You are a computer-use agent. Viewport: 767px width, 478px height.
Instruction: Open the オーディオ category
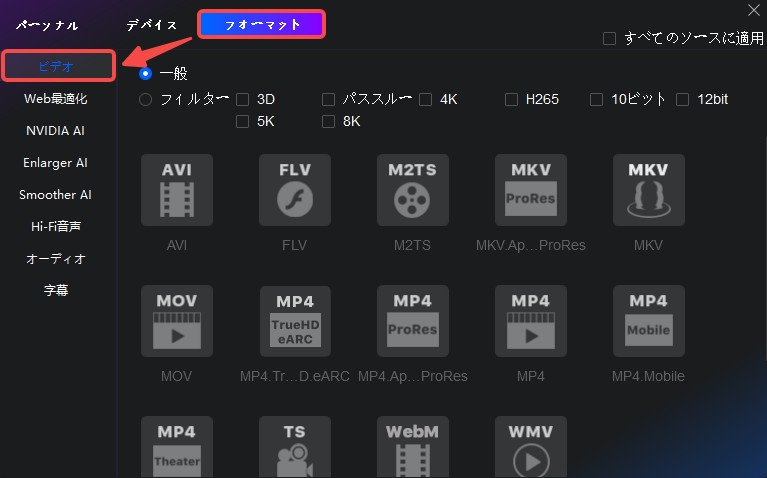pyautogui.click(x=56, y=258)
